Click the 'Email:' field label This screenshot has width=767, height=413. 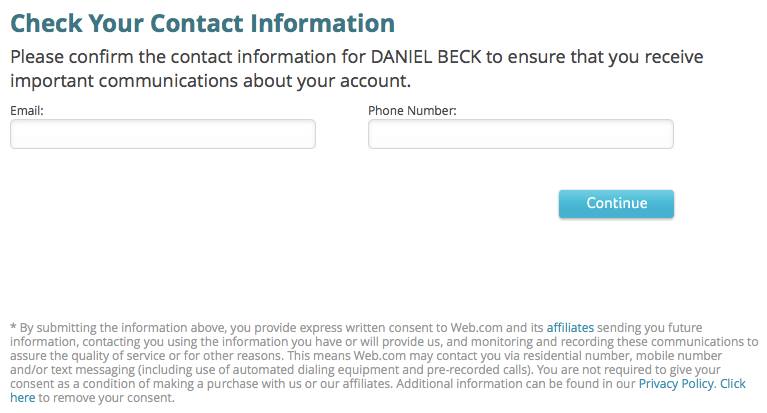click(27, 110)
